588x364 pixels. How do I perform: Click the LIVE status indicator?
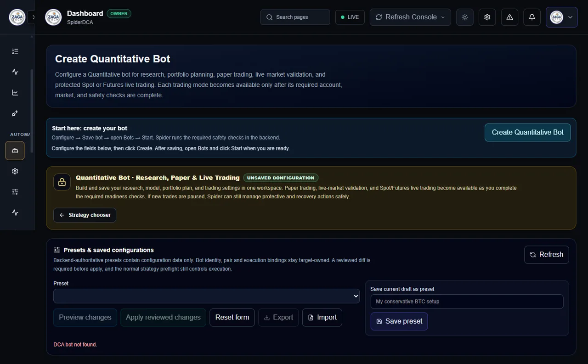click(350, 17)
